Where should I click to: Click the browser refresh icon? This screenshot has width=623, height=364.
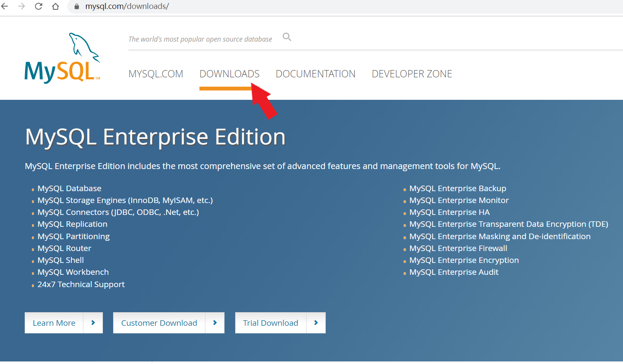click(x=38, y=6)
